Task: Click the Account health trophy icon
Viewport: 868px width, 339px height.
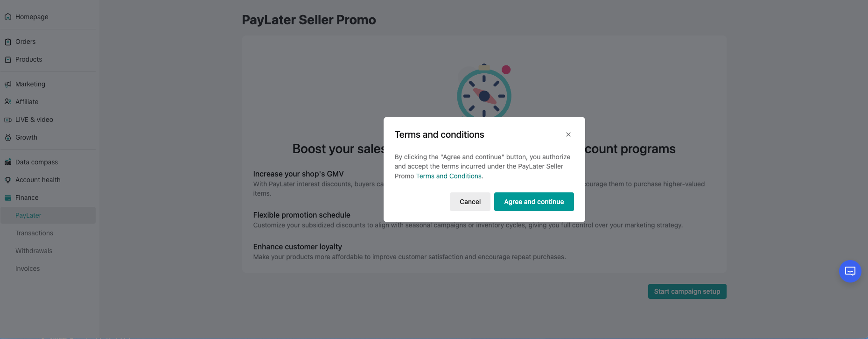Action: pyautogui.click(x=8, y=180)
